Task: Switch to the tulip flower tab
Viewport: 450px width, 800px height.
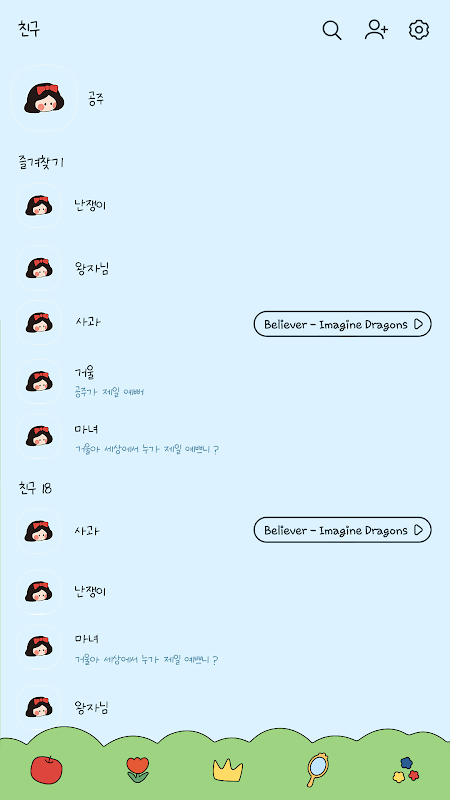Action: 138,769
